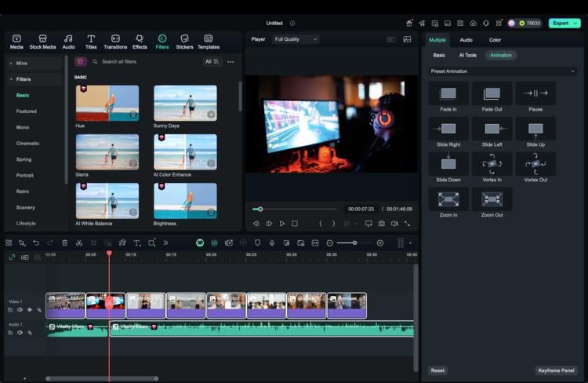Screen dimensions: 588x383
Task: Apply the Vortex In animation
Action: (x=492, y=164)
